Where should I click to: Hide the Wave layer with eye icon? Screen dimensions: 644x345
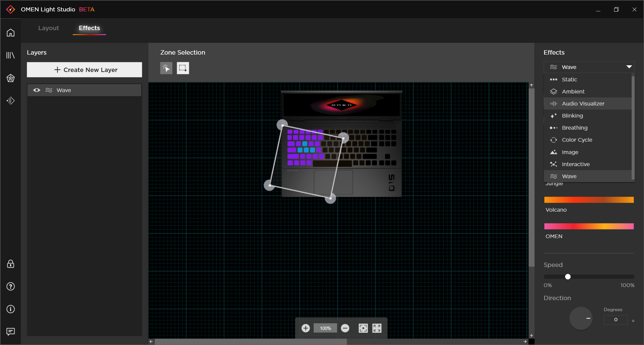coord(37,90)
